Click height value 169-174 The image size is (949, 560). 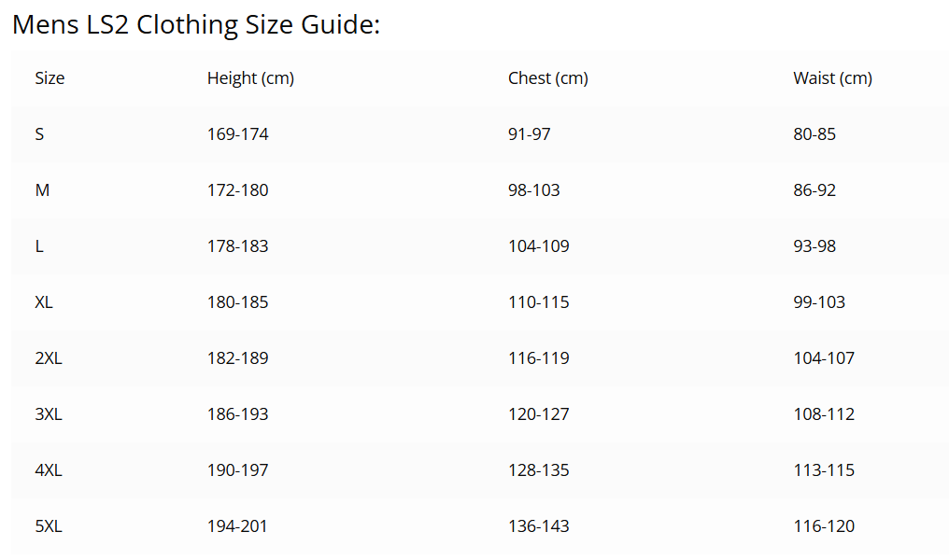[x=237, y=134]
